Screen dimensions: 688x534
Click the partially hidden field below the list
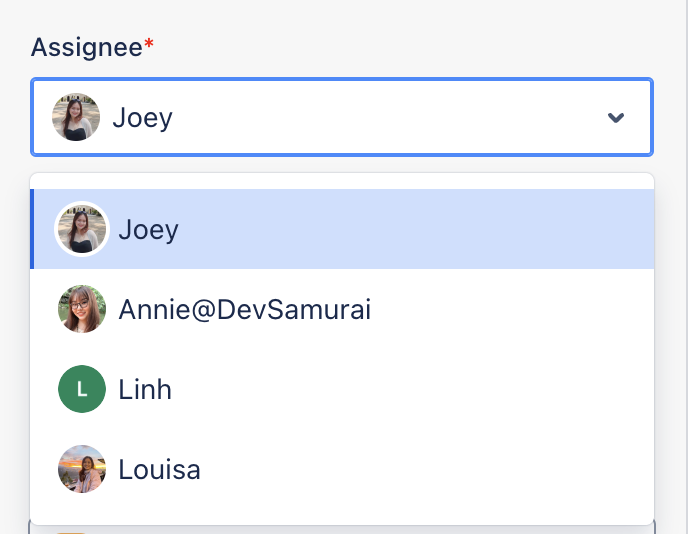(x=342, y=530)
